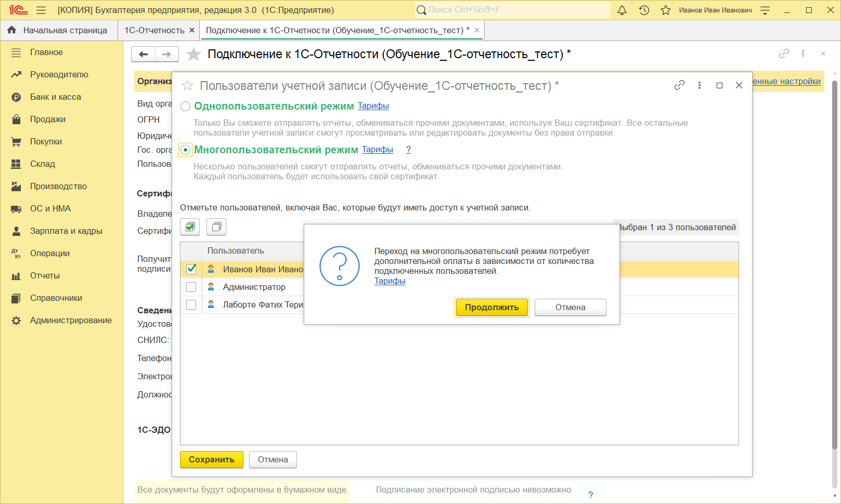Click the Зарплата и кадры person icon
The width and height of the screenshot is (841, 504).
[x=16, y=231]
